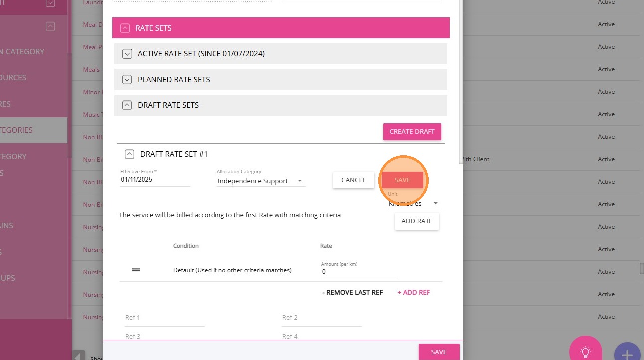Expand the Planned Rate Sets section
This screenshot has width=644, height=360.
[x=127, y=79]
